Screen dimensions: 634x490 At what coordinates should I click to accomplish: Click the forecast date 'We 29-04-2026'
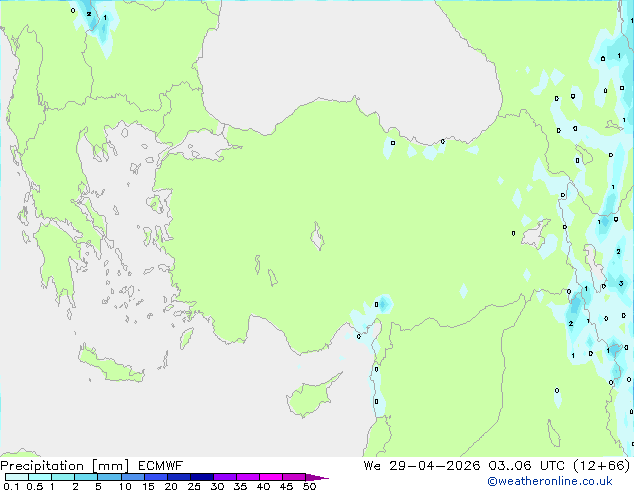(422, 466)
